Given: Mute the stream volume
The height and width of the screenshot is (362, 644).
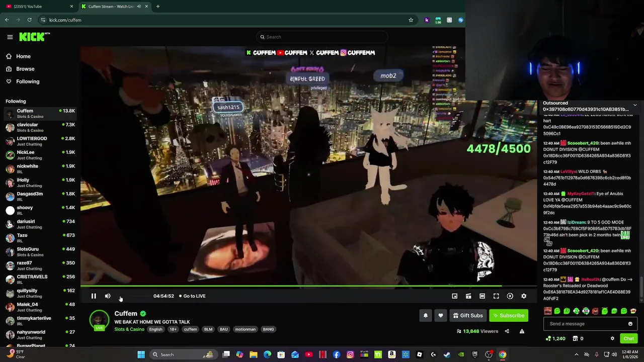Looking at the screenshot, I should point(108,296).
